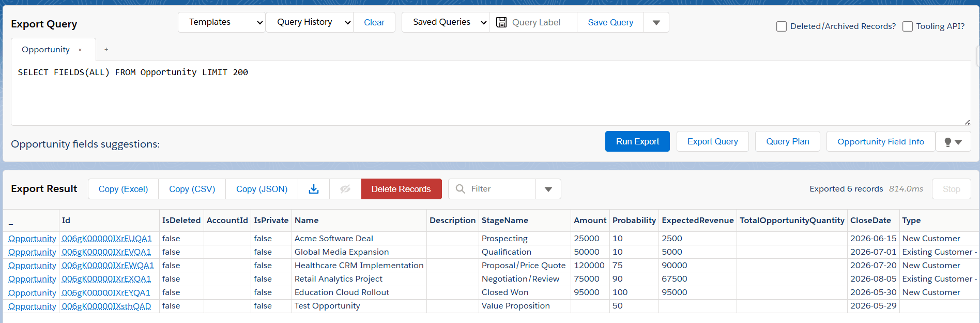Click the download export result icon
This screenshot has height=323, width=980.
pyautogui.click(x=314, y=189)
